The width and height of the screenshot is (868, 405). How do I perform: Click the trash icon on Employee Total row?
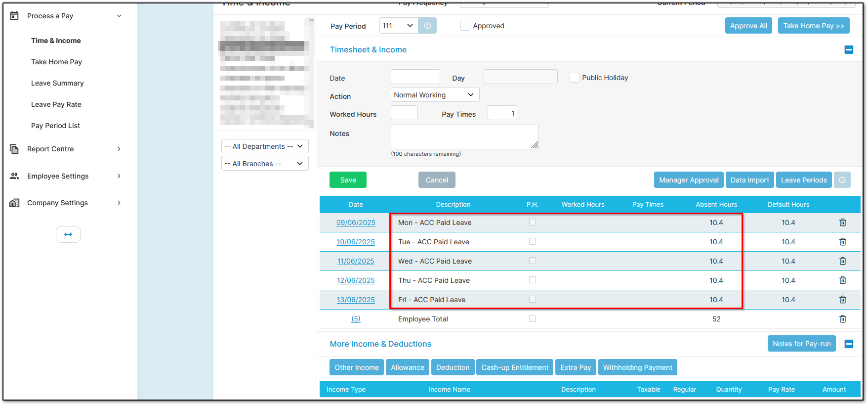point(843,319)
